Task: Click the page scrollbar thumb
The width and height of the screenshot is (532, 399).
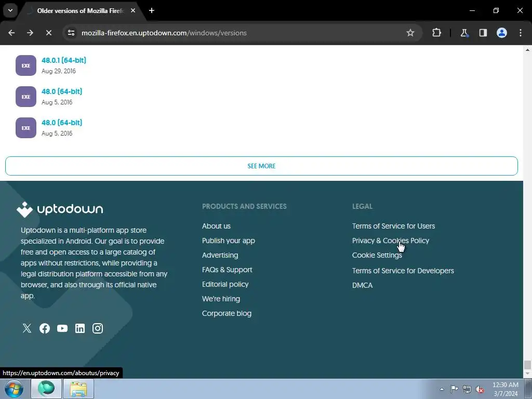Action: 527,365
